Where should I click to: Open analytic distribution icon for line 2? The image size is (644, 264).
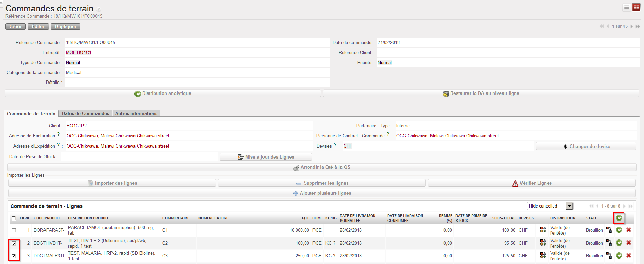click(543, 243)
